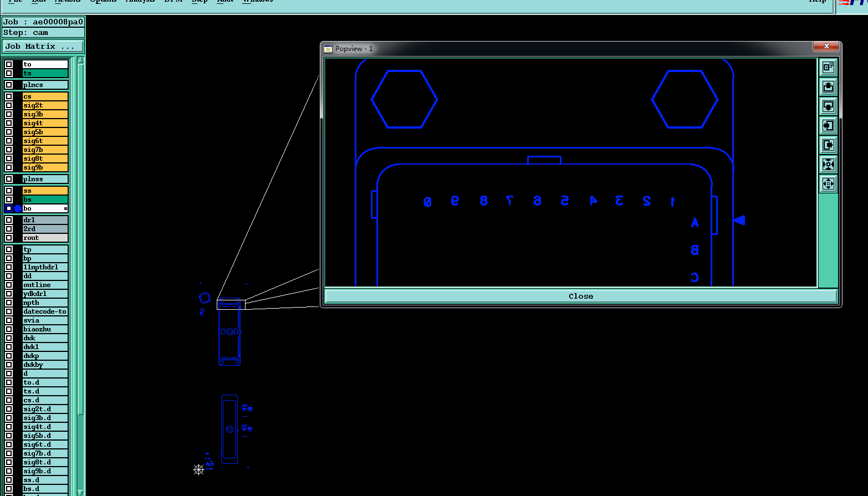
Task: Select the sig3b layer name
Action: pos(45,114)
